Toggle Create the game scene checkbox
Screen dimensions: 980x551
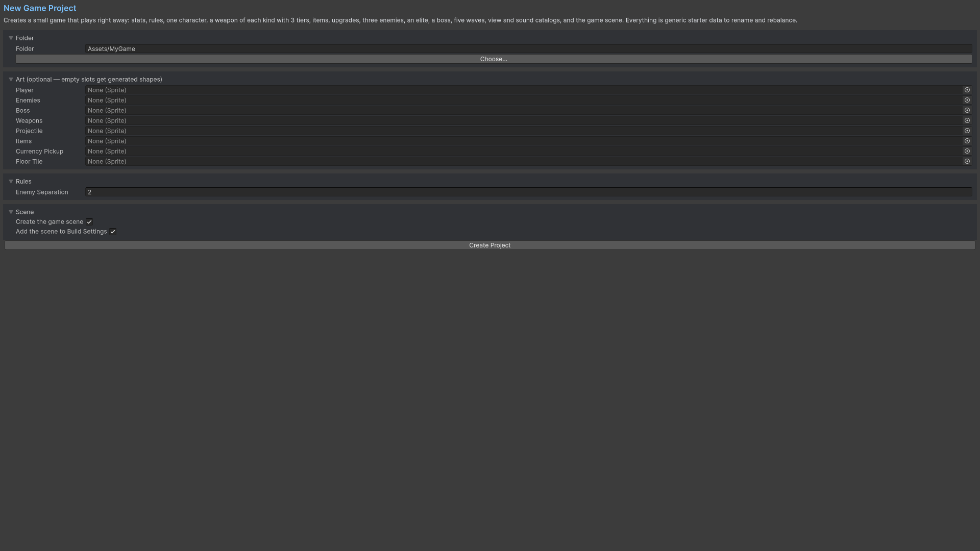(x=89, y=222)
